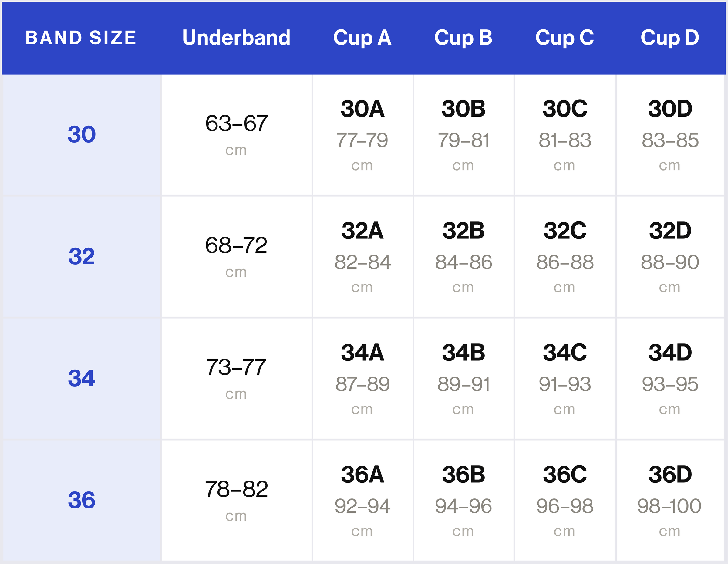This screenshot has height=564, width=728.
Task: Select the 30A size cell
Action: click(363, 135)
